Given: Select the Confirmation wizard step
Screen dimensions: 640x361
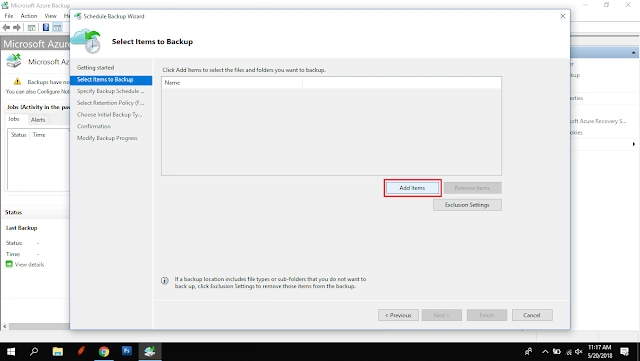Looking at the screenshot, I should pyautogui.click(x=94, y=126).
